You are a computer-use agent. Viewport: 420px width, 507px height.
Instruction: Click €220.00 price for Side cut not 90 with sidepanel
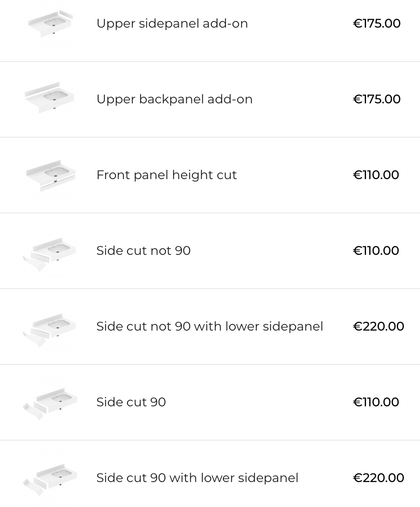point(379,327)
